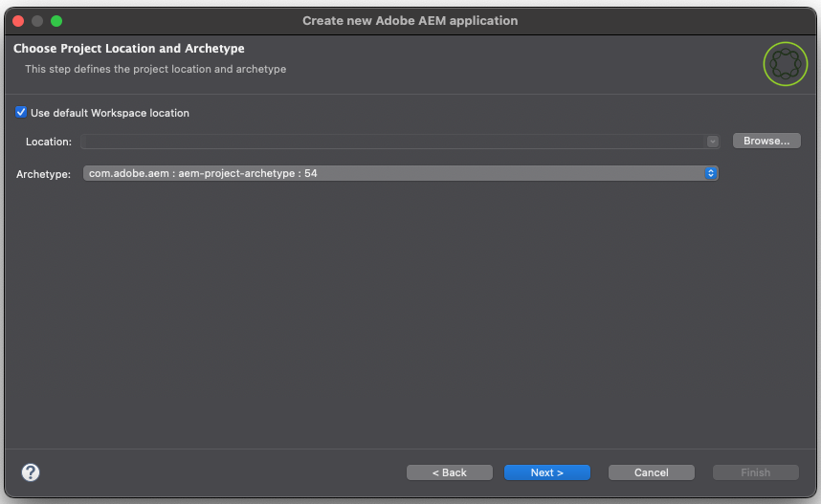
Task: Click the Adobe AEM logo icon
Action: click(786, 64)
